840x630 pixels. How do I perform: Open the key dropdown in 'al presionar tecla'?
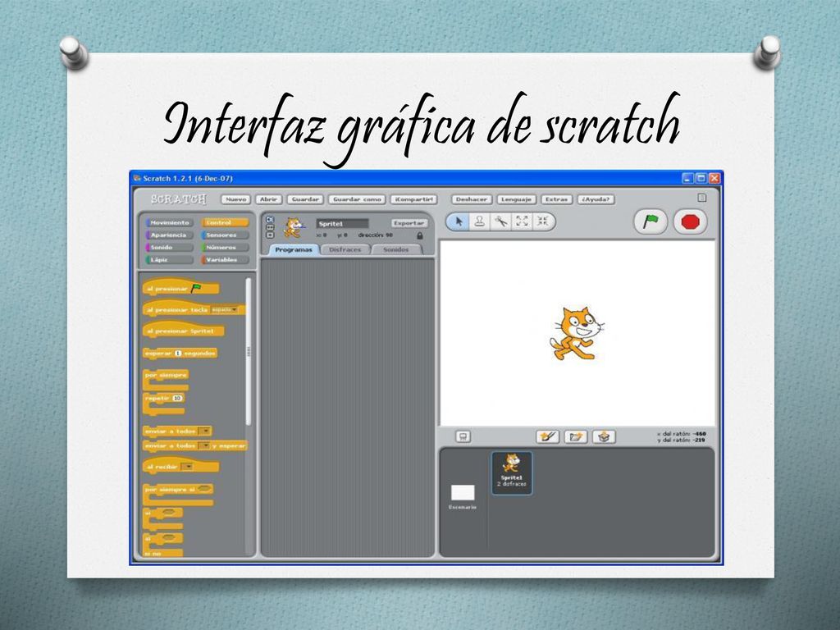(224, 309)
